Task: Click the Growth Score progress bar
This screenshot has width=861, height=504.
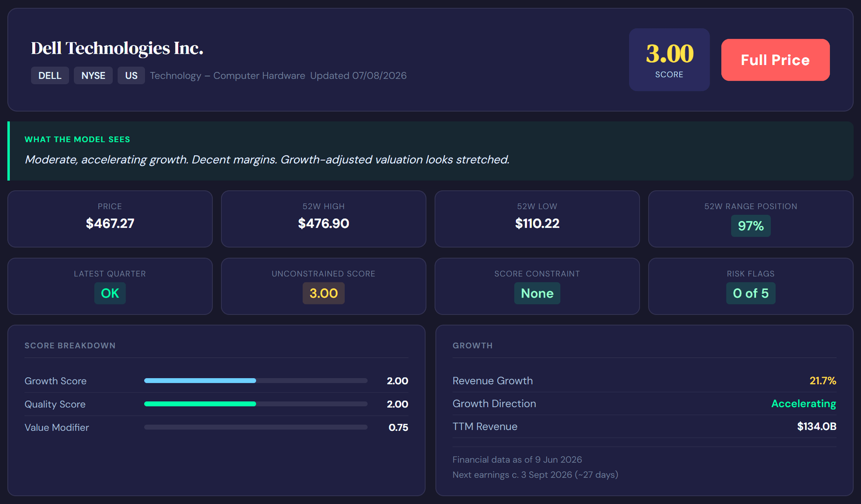Action: pos(256,381)
